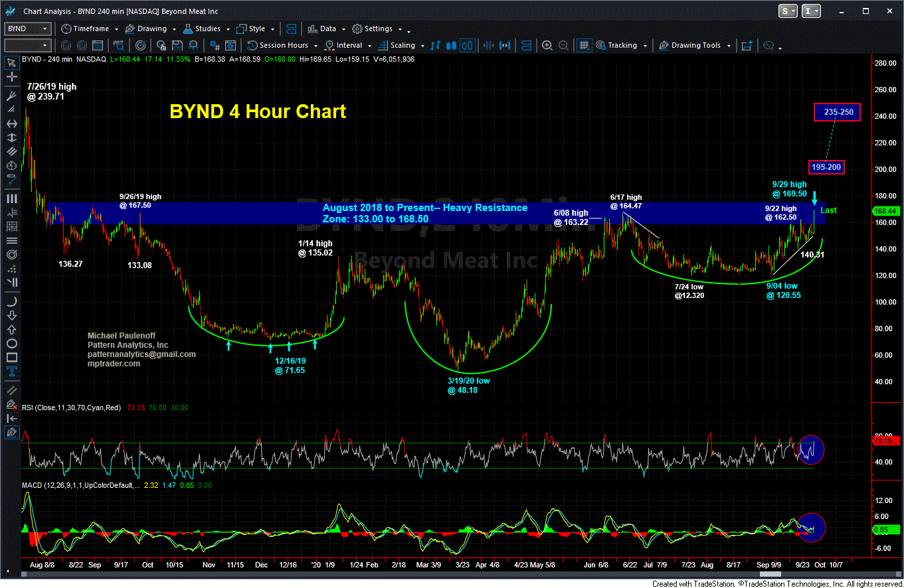
Task: Expand the Drawing dropdown arrow
Action: pos(173,29)
